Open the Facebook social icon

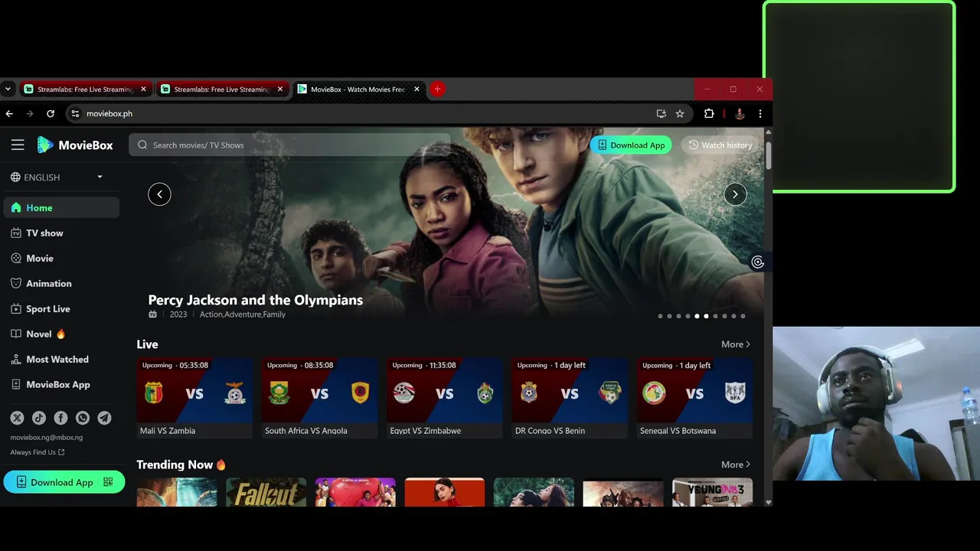60,418
